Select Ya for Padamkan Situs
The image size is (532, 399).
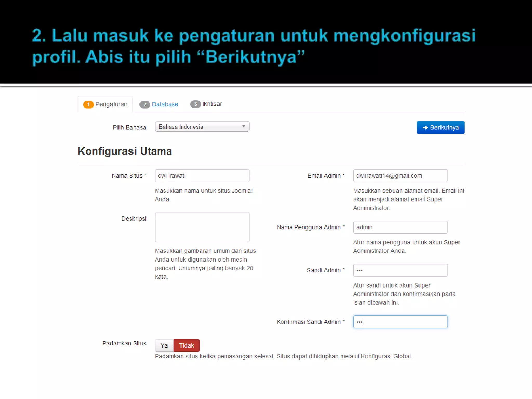(164, 345)
